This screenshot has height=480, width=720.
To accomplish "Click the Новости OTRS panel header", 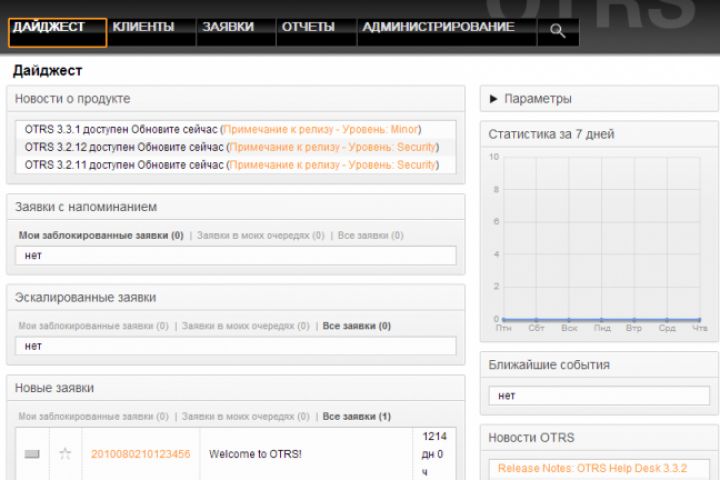I will click(x=599, y=437).
